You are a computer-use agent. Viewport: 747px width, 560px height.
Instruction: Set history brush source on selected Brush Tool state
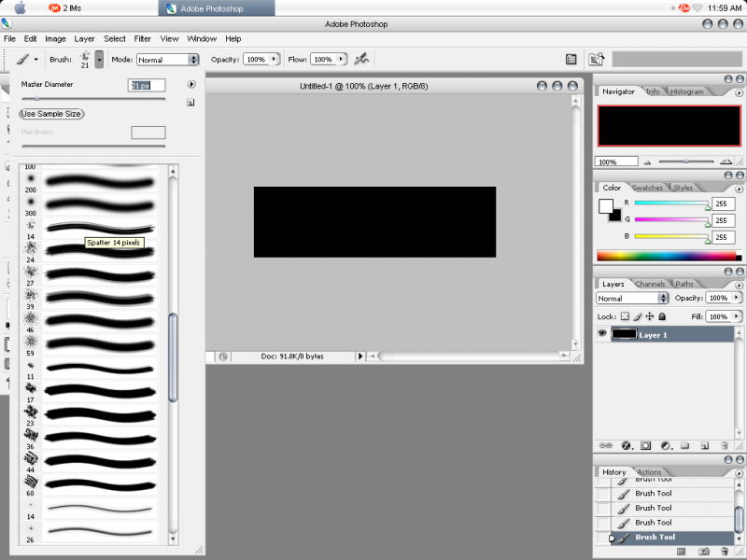point(603,538)
